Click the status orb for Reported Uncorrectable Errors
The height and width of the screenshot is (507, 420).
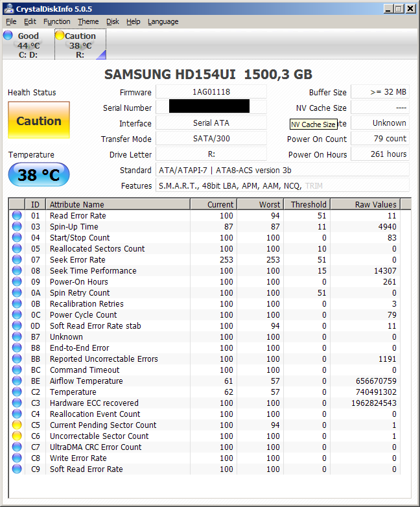[x=17, y=359]
